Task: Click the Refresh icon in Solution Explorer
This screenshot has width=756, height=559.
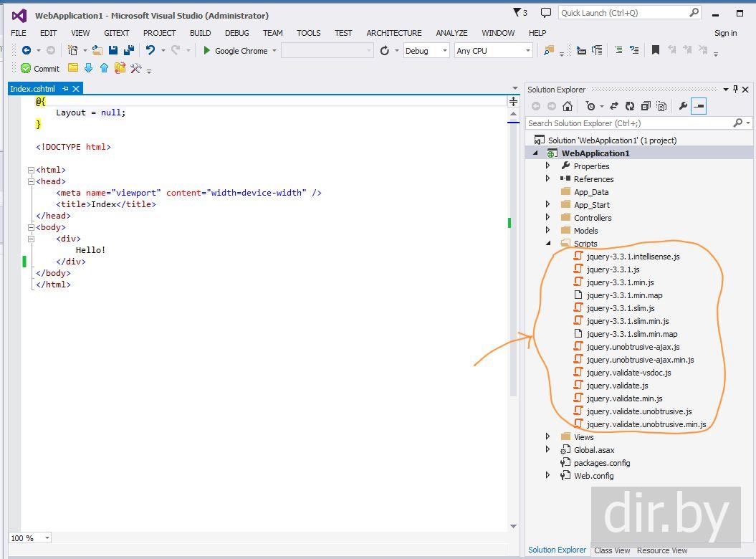Action: tap(629, 106)
